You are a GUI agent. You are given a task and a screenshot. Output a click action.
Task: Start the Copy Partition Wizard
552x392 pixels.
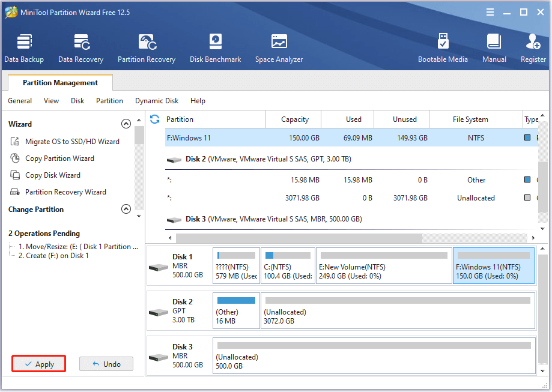point(59,158)
